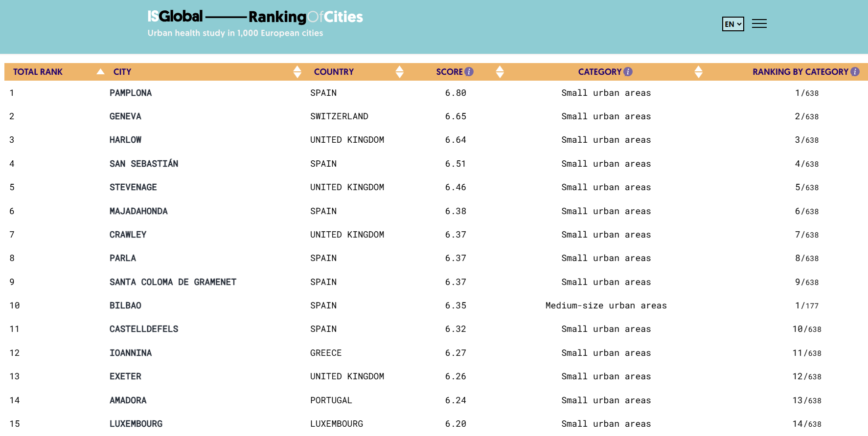The width and height of the screenshot is (868, 436).
Task: Click ranking 10/638 for Castelldefels
Action: (807, 329)
